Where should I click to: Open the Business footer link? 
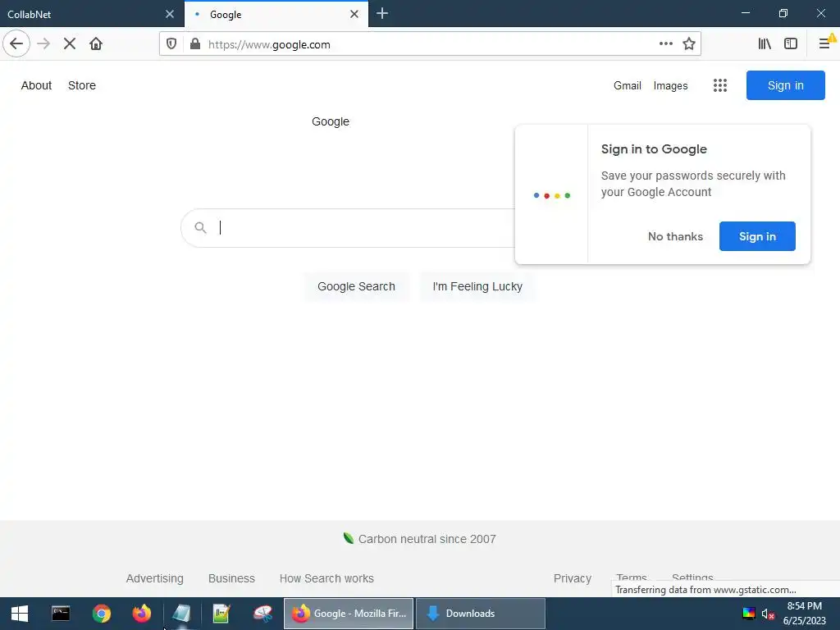tap(231, 578)
